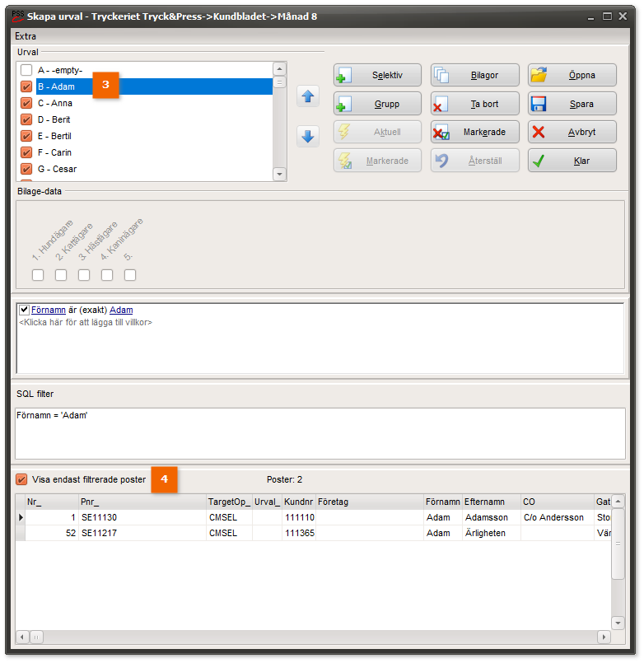Click the Selektiv button
644x663 pixels.
[x=377, y=75]
